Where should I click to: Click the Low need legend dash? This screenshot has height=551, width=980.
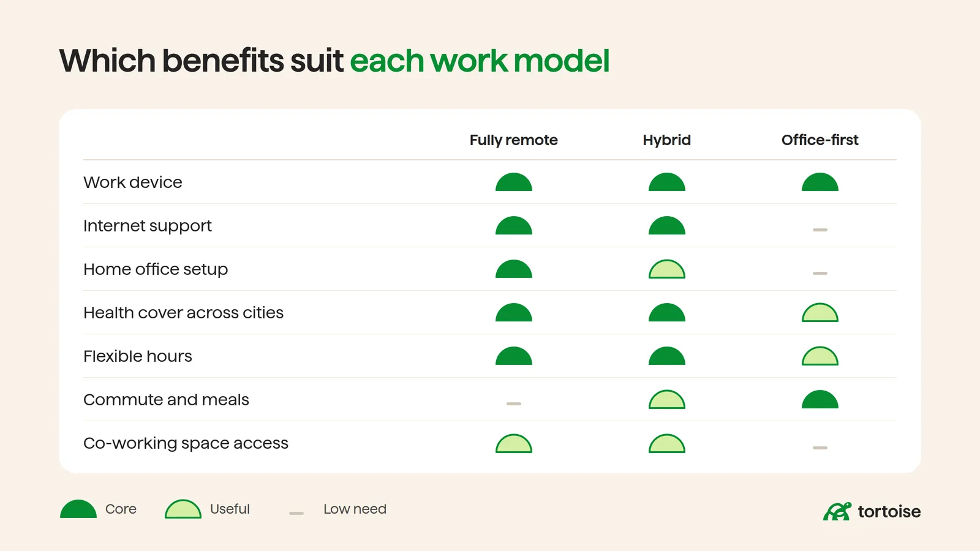[x=296, y=513]
